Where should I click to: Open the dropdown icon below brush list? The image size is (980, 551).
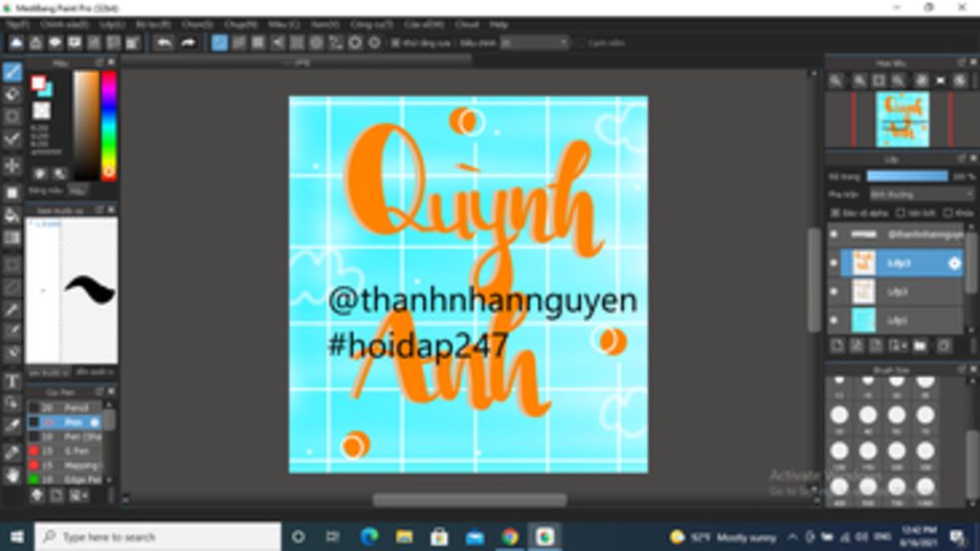pyautogui.click(x=78, y=496)
